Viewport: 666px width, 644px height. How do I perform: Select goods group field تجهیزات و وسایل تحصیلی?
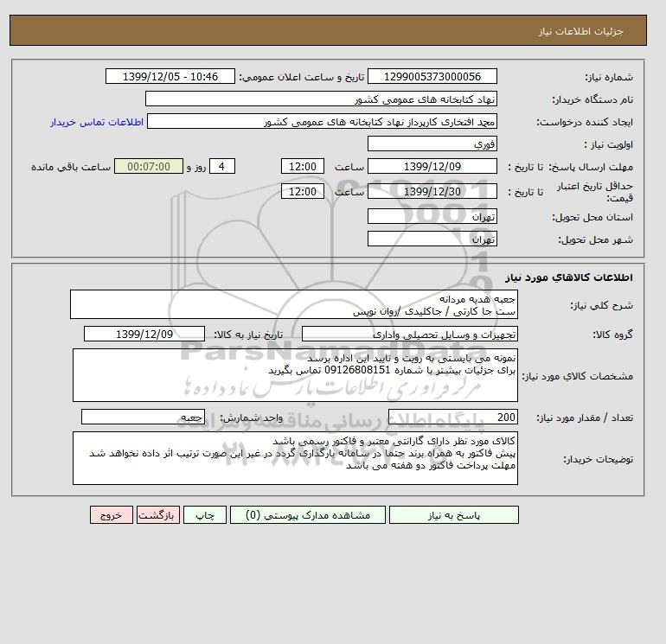[x=409, y=334]
